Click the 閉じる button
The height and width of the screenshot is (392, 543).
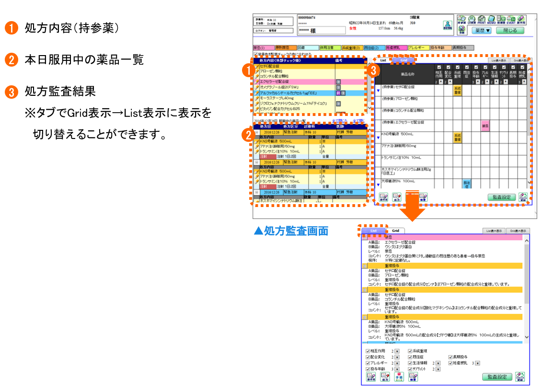510,30
